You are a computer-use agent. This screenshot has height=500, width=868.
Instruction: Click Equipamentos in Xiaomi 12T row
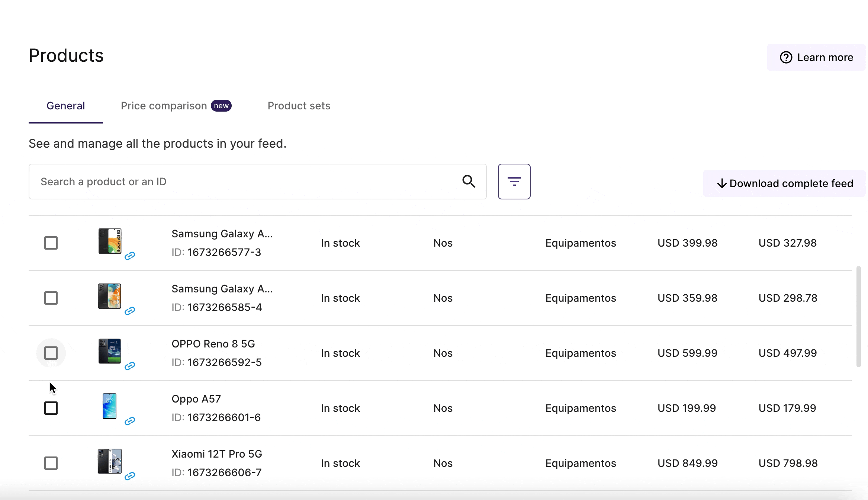581,463
